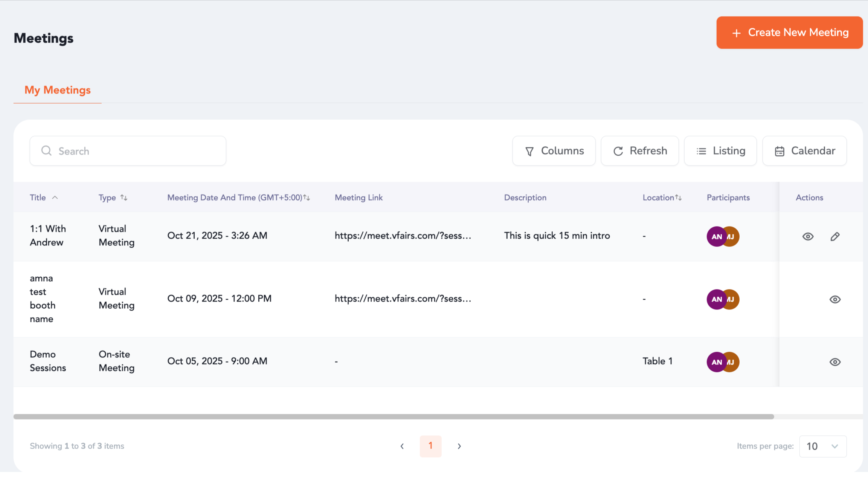View the Demo Sessions meeting details
Viewport: 868px width, 481px height.
835,362
